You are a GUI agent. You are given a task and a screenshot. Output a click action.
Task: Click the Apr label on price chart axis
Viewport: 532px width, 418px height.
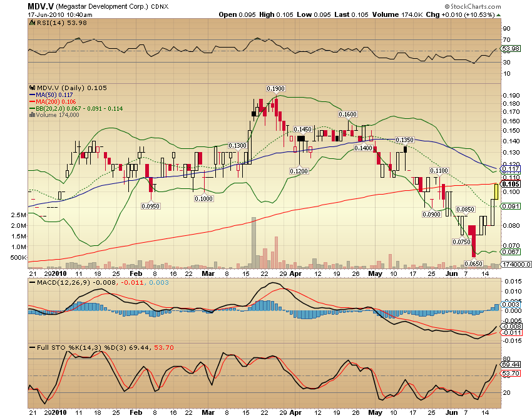coord(295,273)
